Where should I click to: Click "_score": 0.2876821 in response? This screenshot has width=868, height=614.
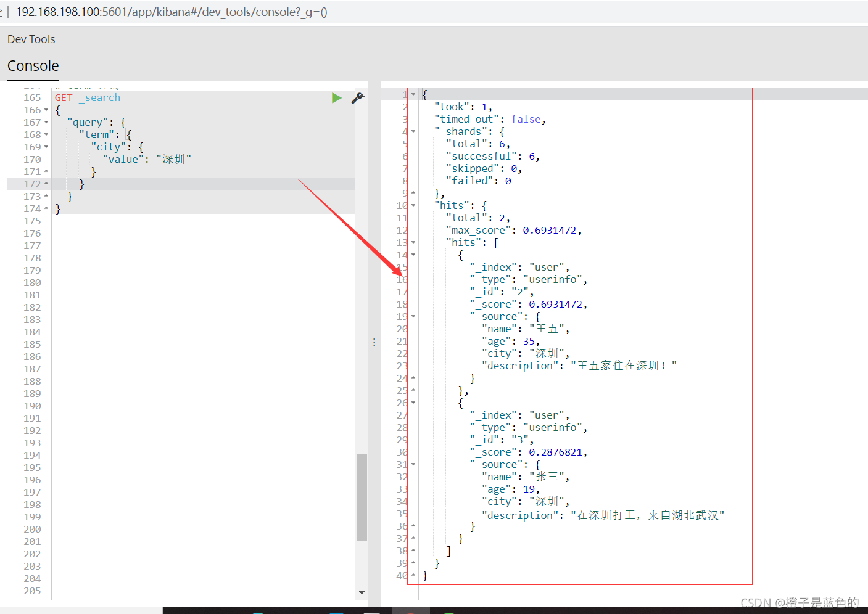[529, 452]
